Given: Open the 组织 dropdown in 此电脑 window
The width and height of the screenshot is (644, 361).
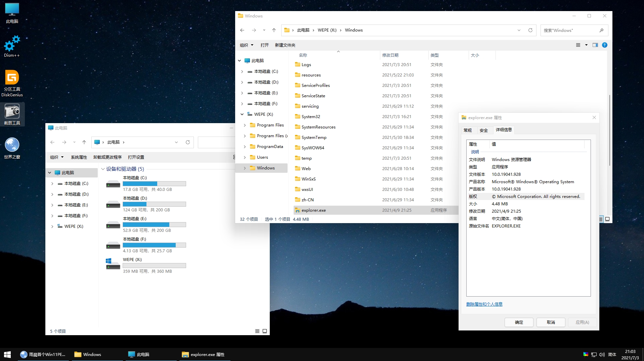Looking at the screenshot, I should click(x=57, y=157).
